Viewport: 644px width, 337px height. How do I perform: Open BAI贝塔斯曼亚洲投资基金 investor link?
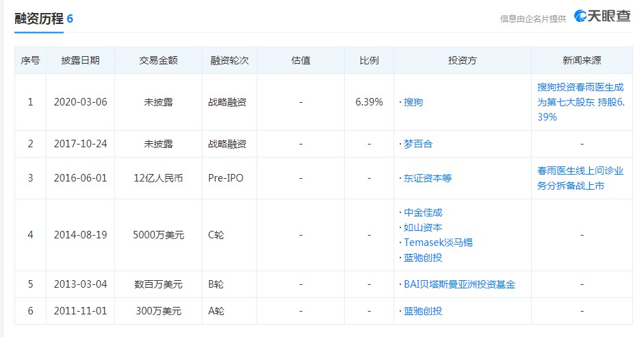[459, 284]
